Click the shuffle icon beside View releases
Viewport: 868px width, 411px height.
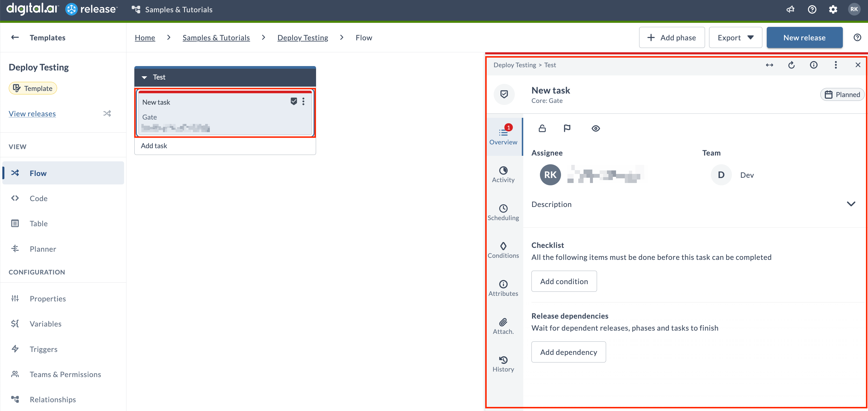(107, 113)
